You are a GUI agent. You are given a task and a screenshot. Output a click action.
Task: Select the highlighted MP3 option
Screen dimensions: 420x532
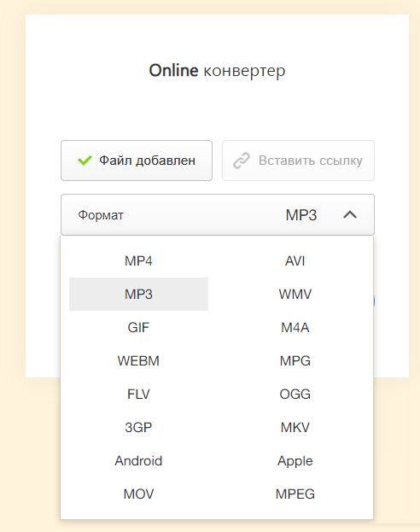[138, 294]
